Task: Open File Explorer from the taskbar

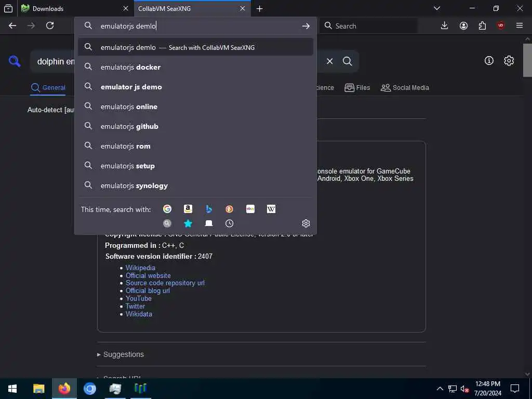Action: tap(38, 389)
